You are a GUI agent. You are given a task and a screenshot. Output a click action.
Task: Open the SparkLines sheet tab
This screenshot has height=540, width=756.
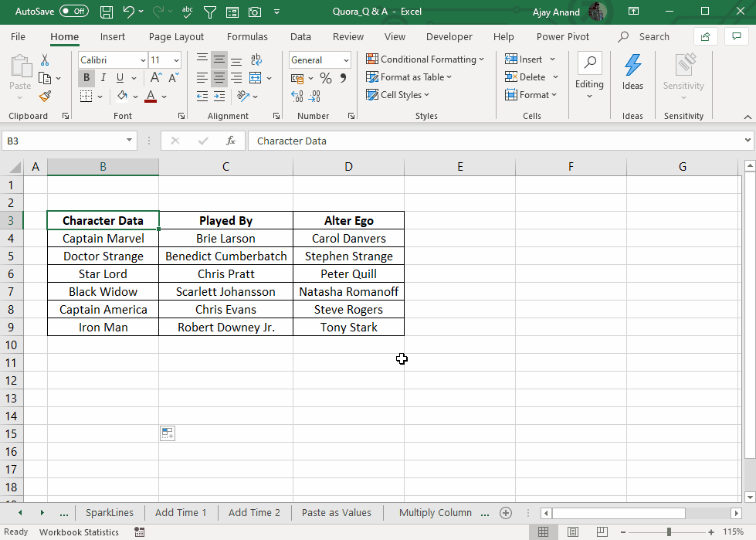[x=110, y=512]
